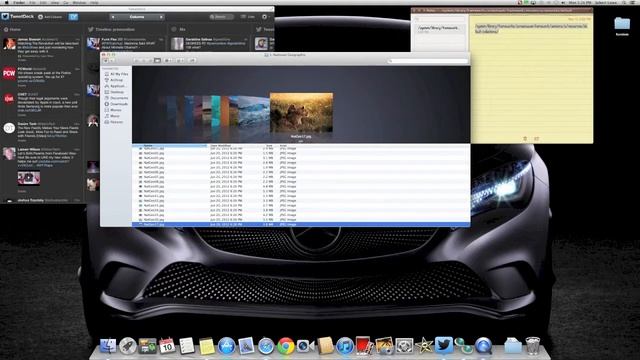Screen dimensions: 640x360
Task: Switch Finder to Cover Flow view button
Action: click(x=157, y=60)
